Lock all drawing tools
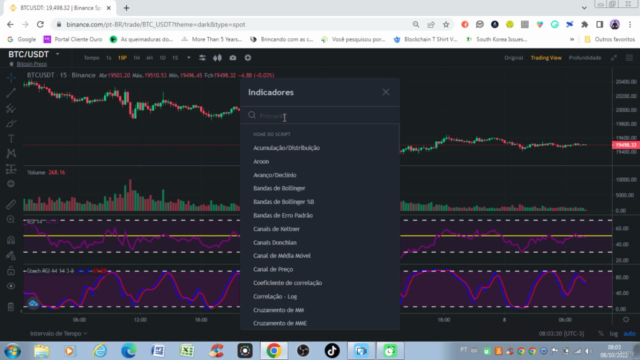This screenshot has width=640, height=360. [x=11, y=271]
